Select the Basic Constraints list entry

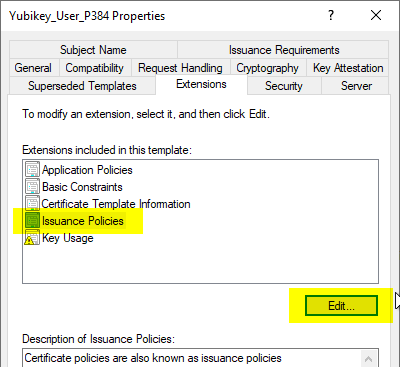pos(82,187)
